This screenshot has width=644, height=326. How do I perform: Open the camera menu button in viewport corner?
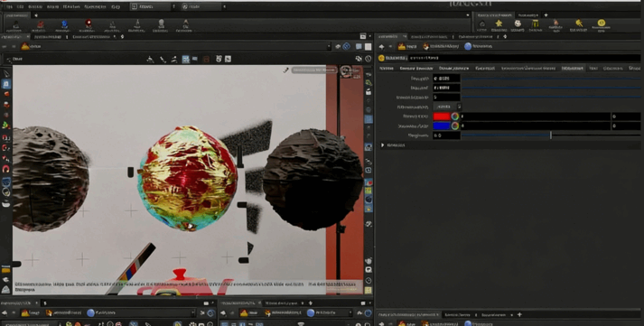pos(313,70)
